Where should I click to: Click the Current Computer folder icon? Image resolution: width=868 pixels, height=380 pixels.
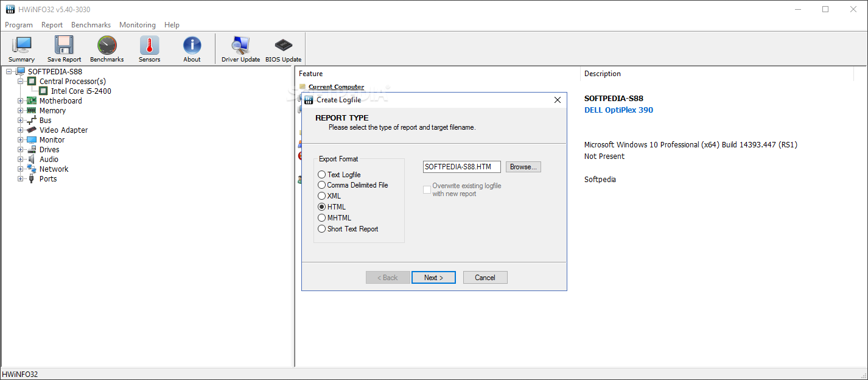[x=303, y=87]
